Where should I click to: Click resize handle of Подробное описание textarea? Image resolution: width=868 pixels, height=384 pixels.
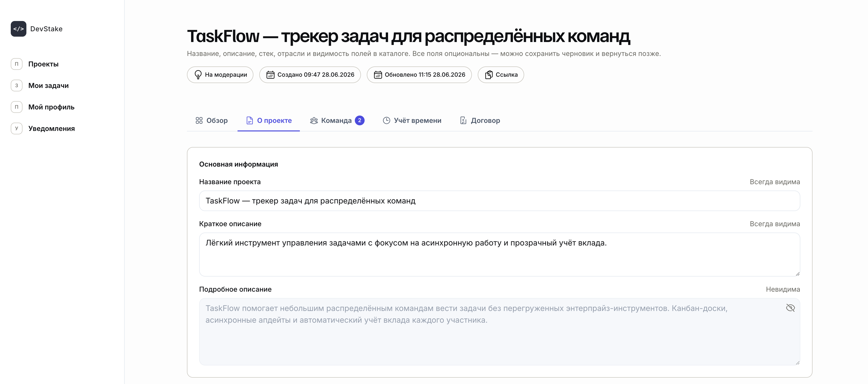coord(797,363)
